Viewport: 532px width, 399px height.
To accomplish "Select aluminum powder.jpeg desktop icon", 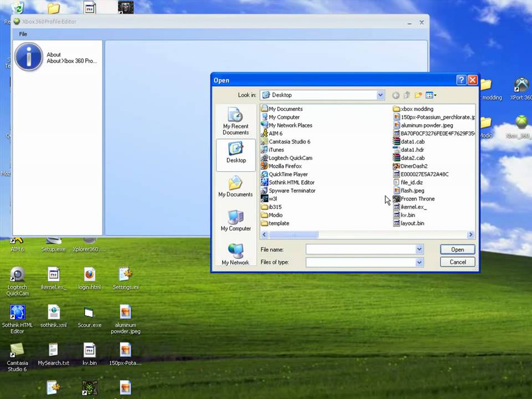I will (126, 319).
